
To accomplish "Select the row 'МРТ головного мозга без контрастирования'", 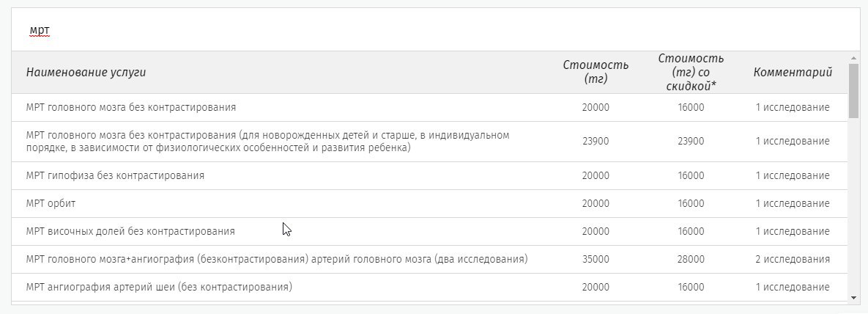I will click(x=429, y=108).
